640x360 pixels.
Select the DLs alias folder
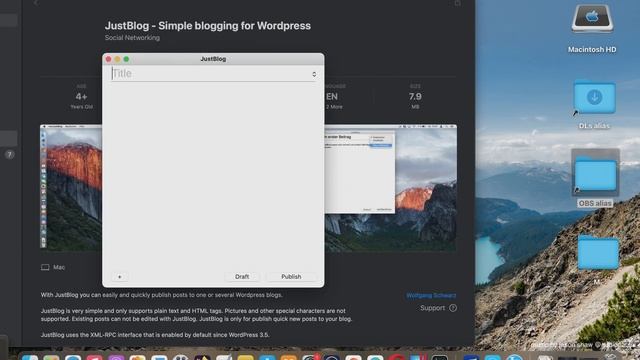point(594,98)
